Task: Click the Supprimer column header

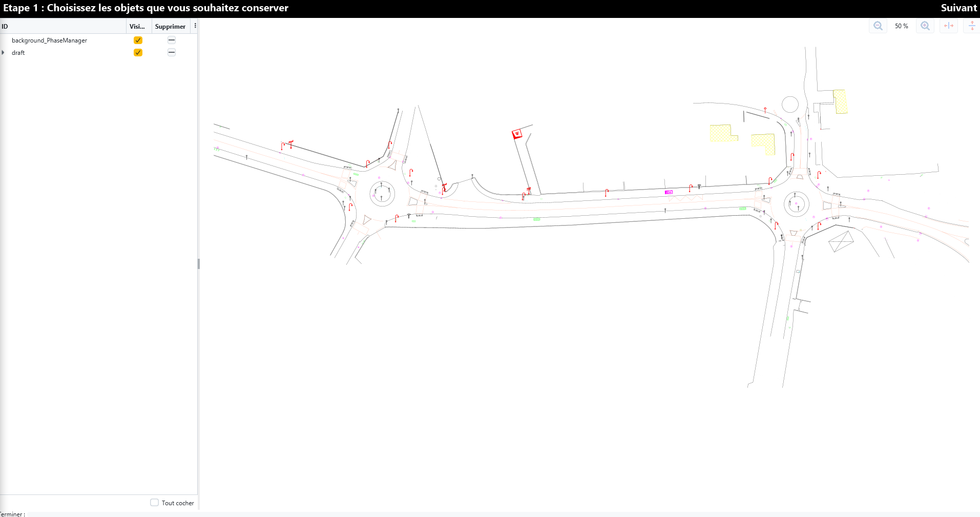Action: pos(170,27)
